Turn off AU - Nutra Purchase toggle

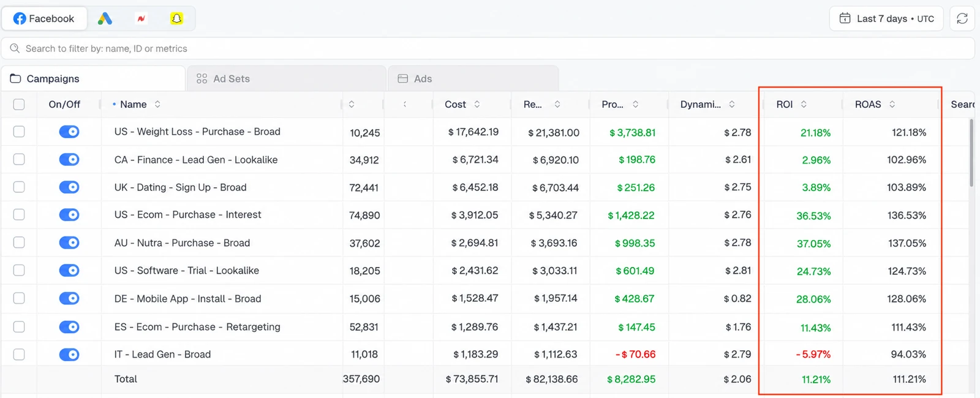tap(69, 242)
